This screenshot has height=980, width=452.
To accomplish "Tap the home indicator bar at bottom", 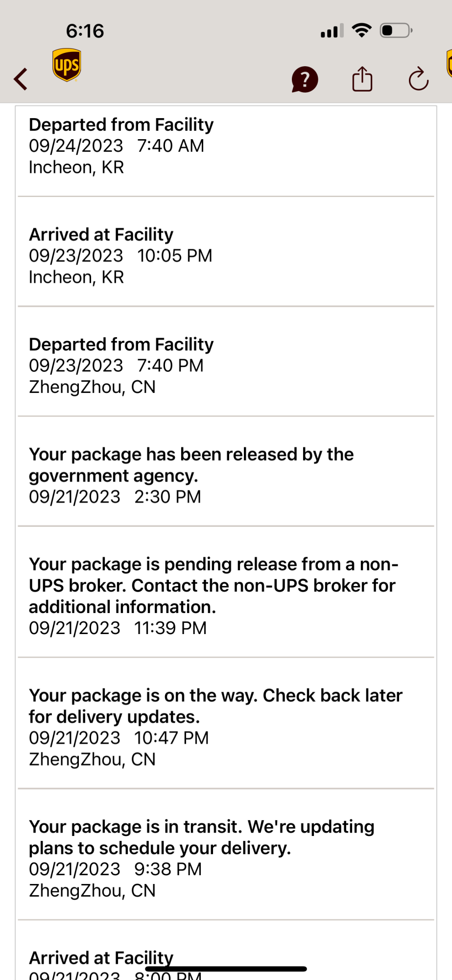I will (x=226, y=969).
